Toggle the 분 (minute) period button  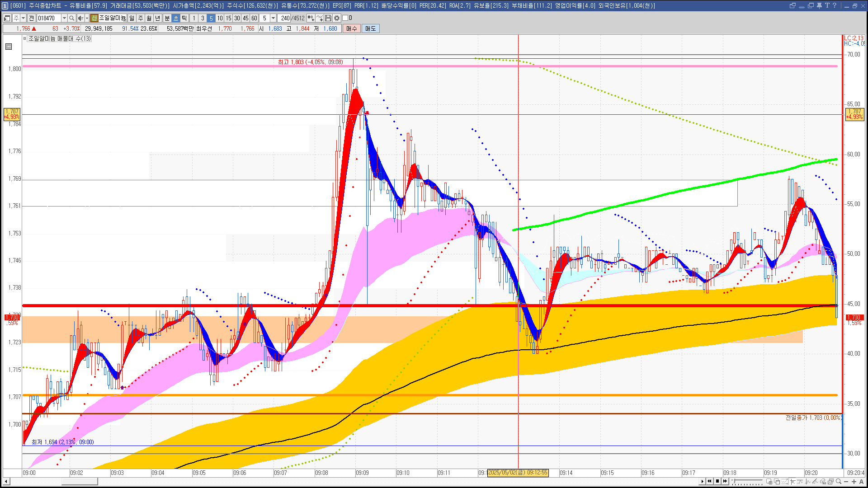(167, 18)
